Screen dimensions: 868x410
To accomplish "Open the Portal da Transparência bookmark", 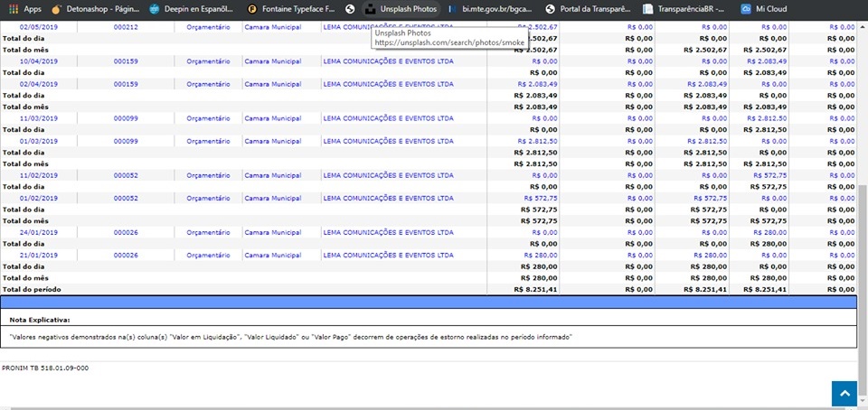I will coord(588,8).
